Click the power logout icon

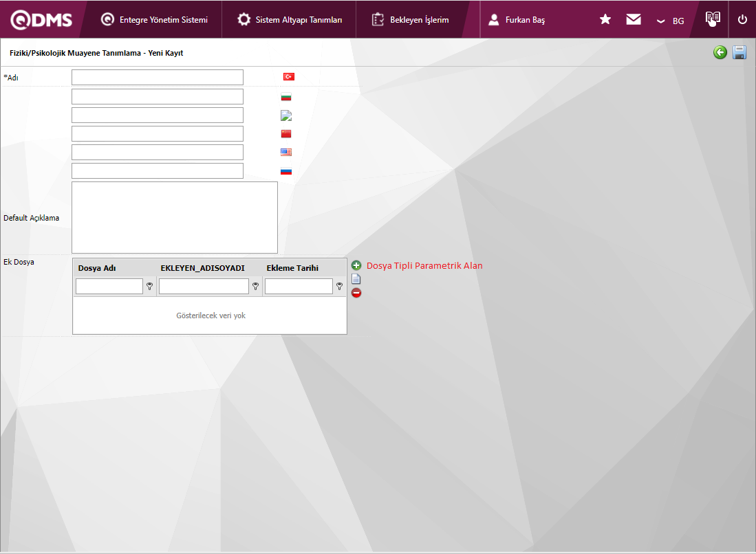742,19
